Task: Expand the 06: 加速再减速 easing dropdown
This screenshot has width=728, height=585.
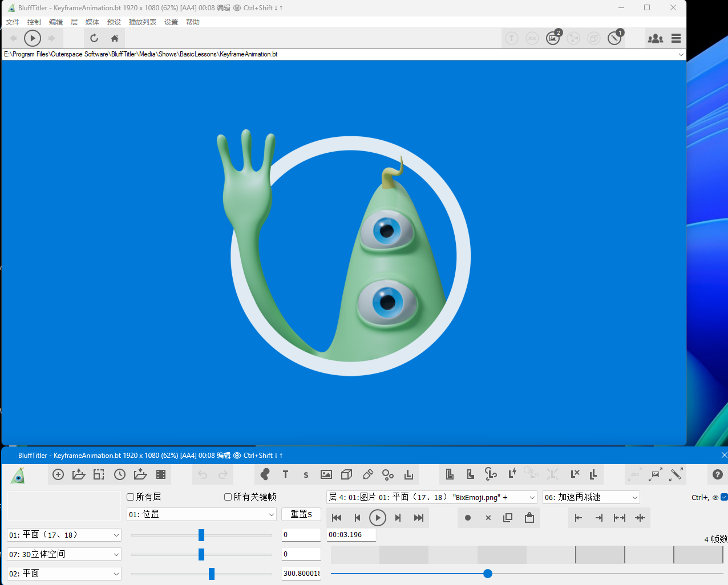Action: tap(591, 497)
